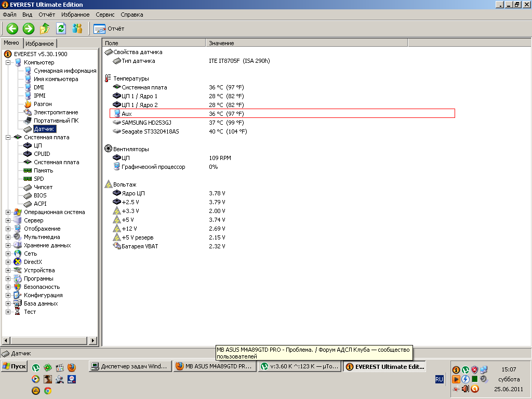Select CPUID in the tree
The width and height of the screenshot is (532, 399).
[x=42, y=154]
